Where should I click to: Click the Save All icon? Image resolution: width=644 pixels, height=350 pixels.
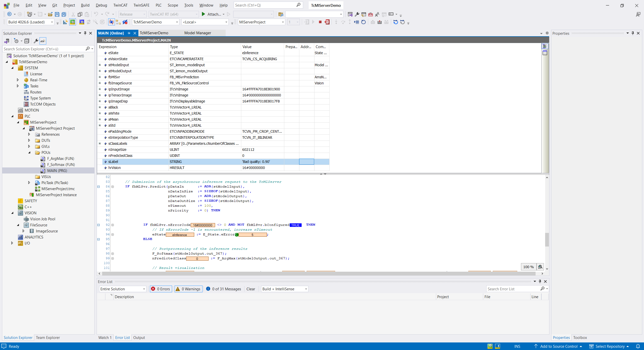tap(64, 14)
